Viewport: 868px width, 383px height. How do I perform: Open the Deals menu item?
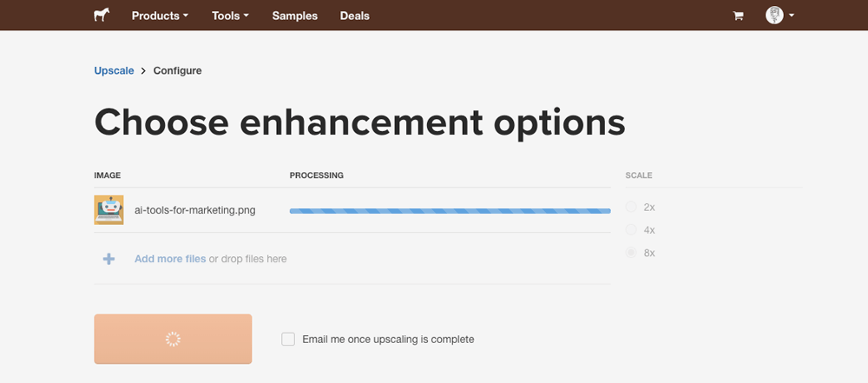[354, 16]
